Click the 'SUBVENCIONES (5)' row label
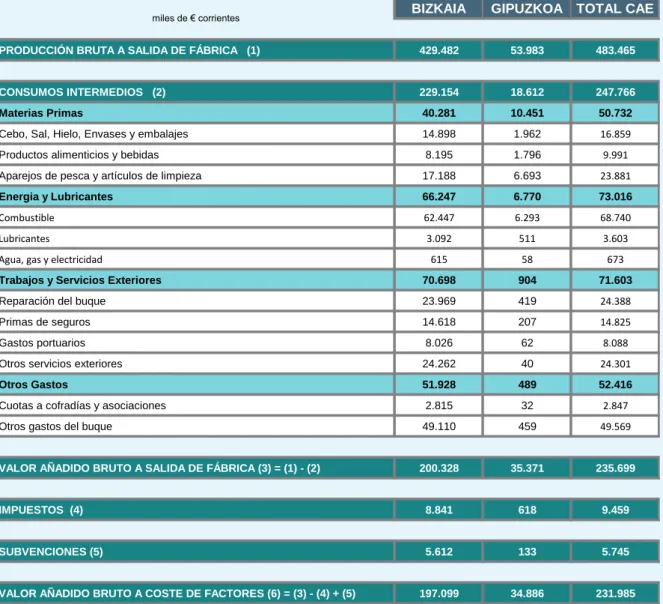The image size is (663, 604). click(51, 552)
